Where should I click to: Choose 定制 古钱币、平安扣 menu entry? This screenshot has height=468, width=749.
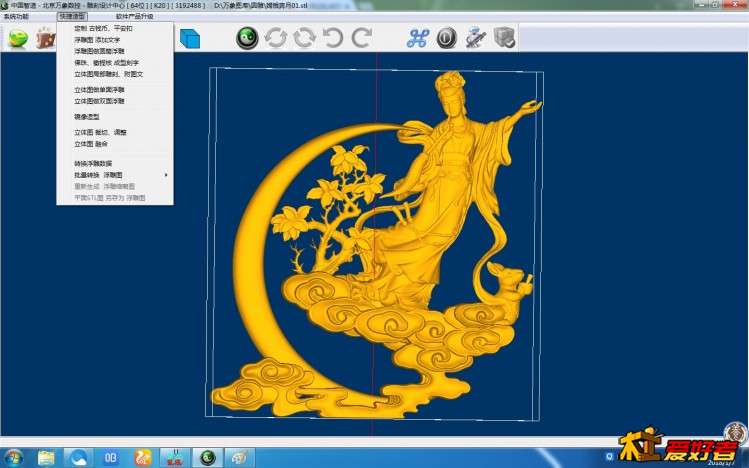[103, 28]
